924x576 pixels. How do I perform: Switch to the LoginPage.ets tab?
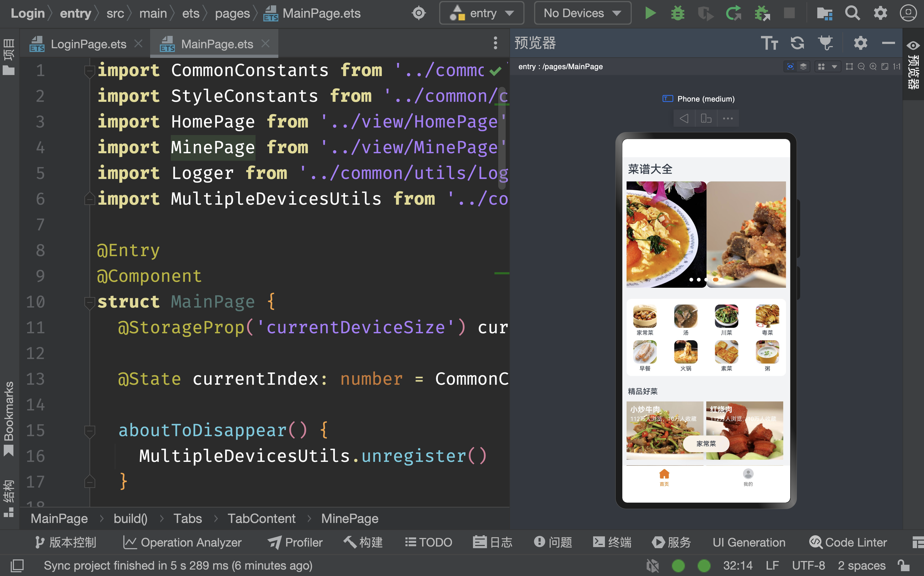(x=88, y=44)
